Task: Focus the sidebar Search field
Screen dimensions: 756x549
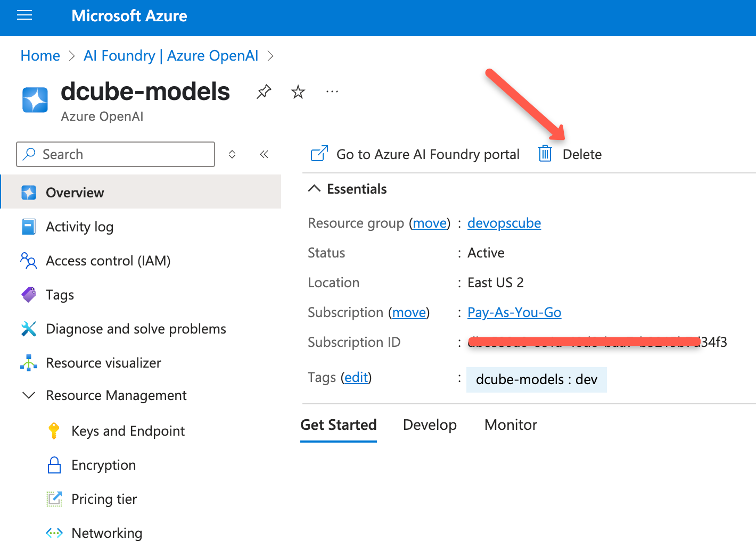Action: click(x=116, y=154)
